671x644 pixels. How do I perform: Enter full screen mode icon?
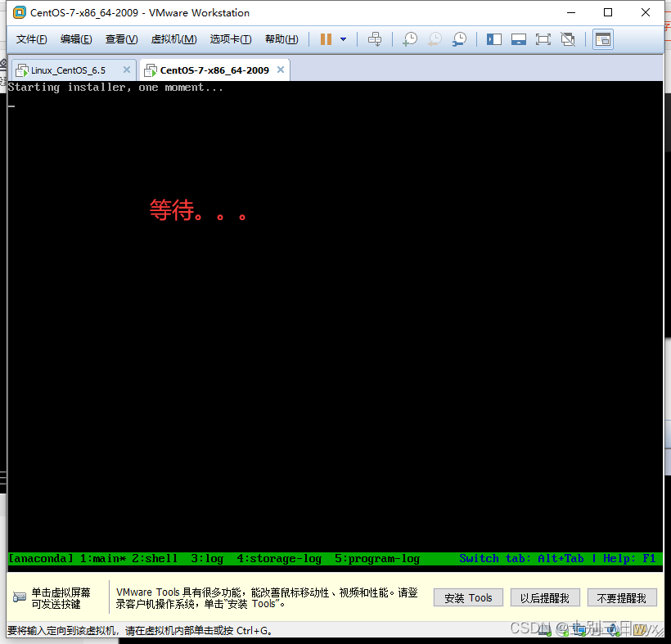point(543,39)
